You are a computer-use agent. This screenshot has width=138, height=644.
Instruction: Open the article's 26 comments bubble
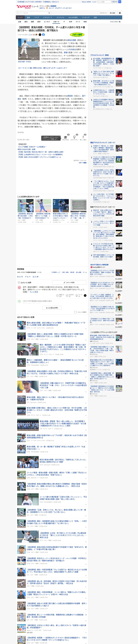tap(31, 35)
